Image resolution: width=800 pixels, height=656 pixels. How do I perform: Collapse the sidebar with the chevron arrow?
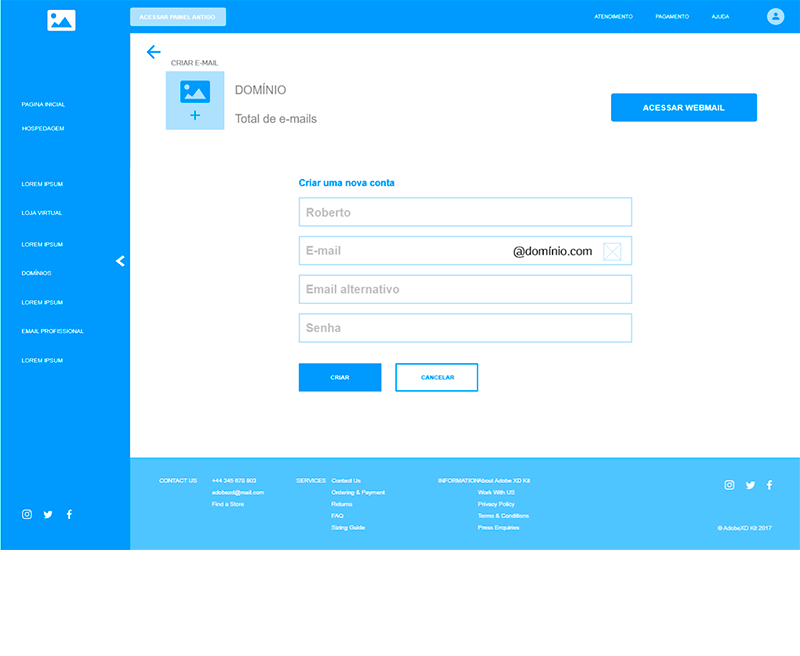point(120,261)
